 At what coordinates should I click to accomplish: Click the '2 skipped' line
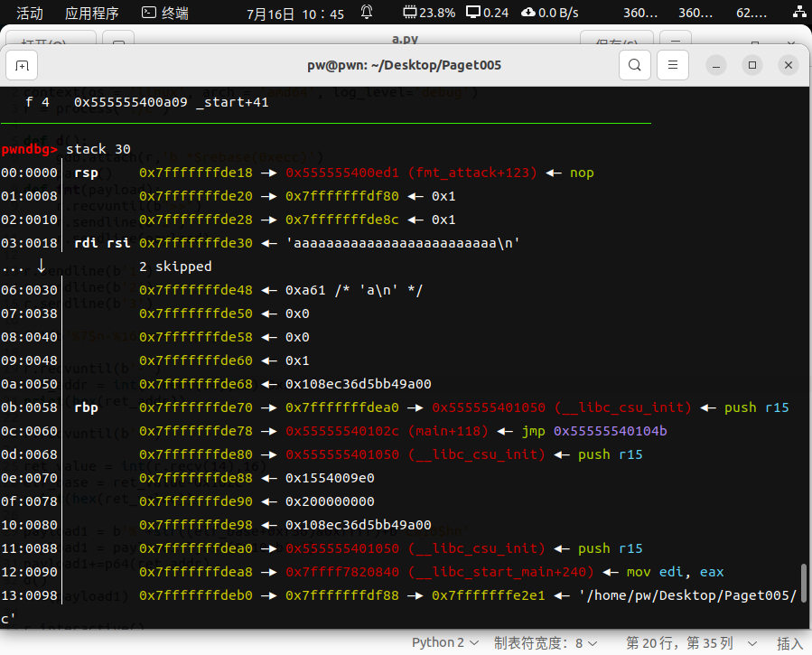click(175, 267)
